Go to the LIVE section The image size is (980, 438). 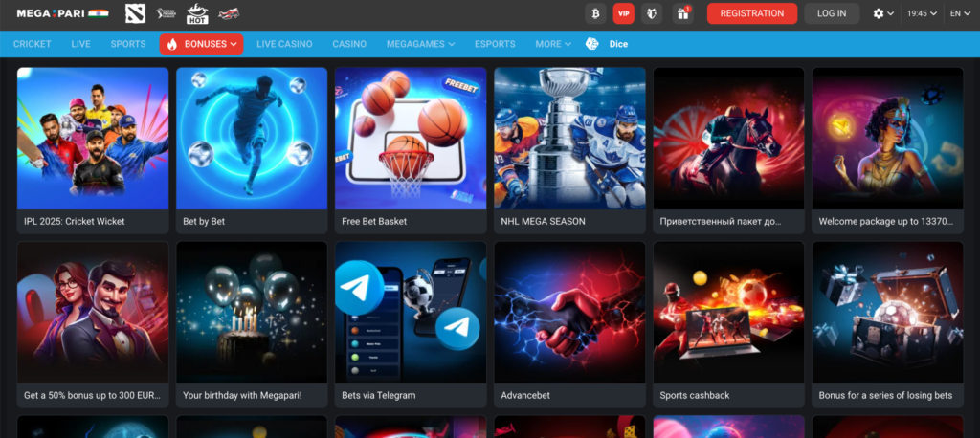point(81,44)
